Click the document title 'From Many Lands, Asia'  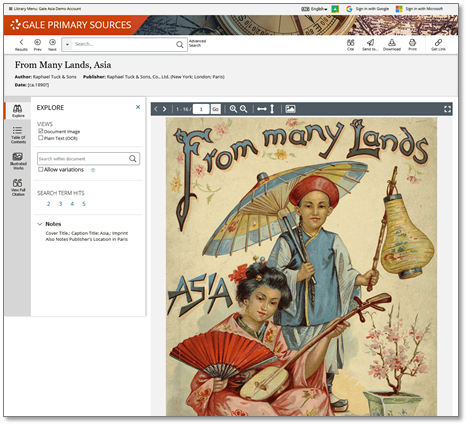[x=63, y=65]
